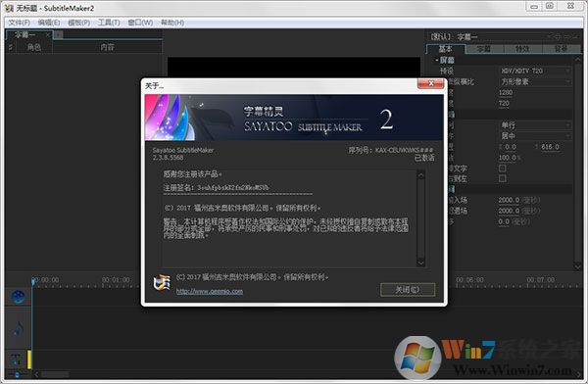588x384 pixels.
Task: Click the version text 2.3.8.5568
Action: (168, 158)
